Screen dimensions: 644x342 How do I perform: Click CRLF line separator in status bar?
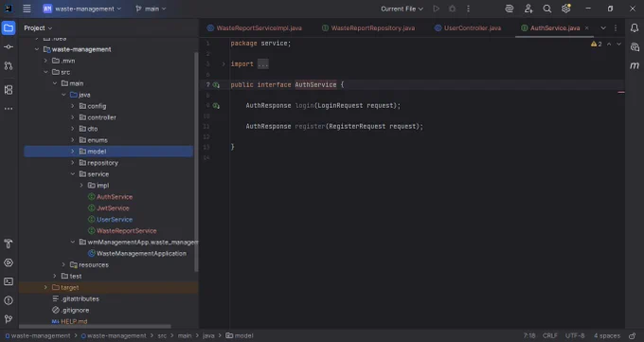click(550, 335)
